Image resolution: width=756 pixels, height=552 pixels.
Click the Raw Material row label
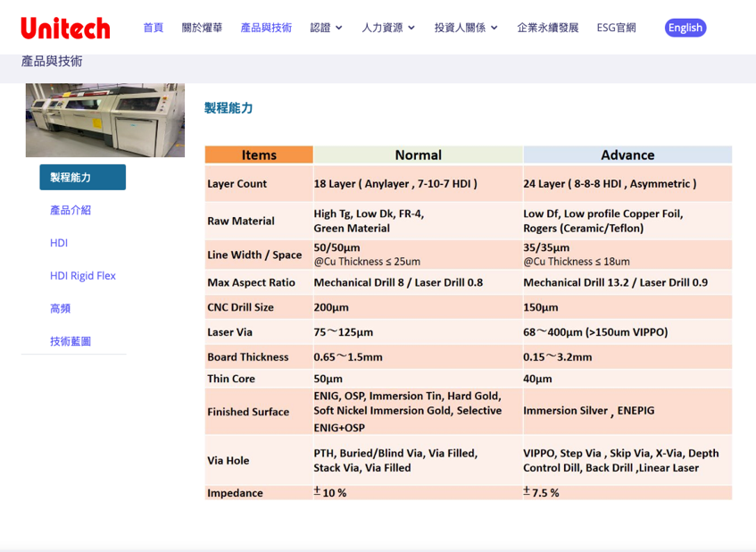coord(241,221)
